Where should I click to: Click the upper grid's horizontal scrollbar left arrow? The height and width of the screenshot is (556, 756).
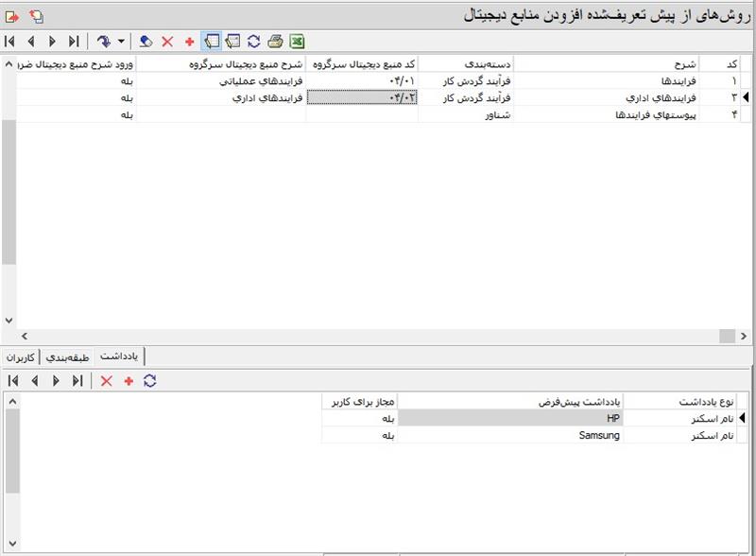click(x=24, y=336)
